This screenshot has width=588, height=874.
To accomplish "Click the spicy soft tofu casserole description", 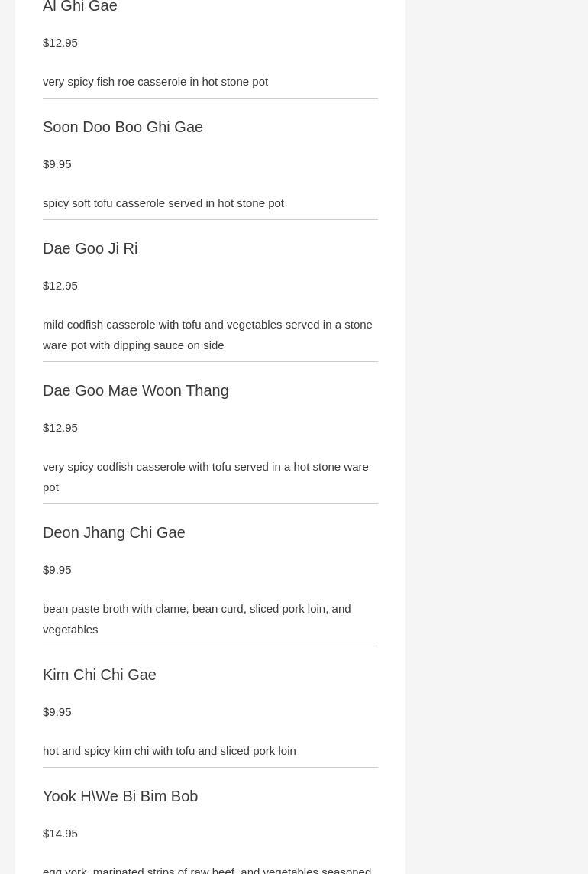I will [x=163, y=203].
